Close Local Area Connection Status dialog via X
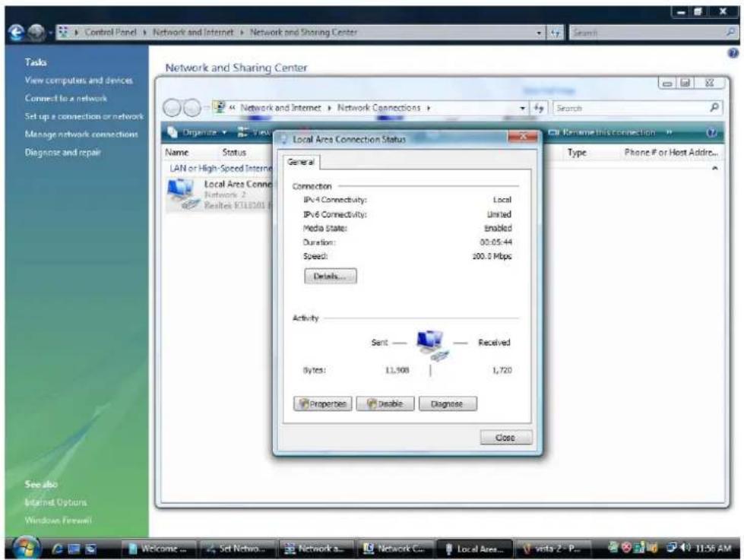Viewport: 744px width, 560px height. tap(523, 136)
